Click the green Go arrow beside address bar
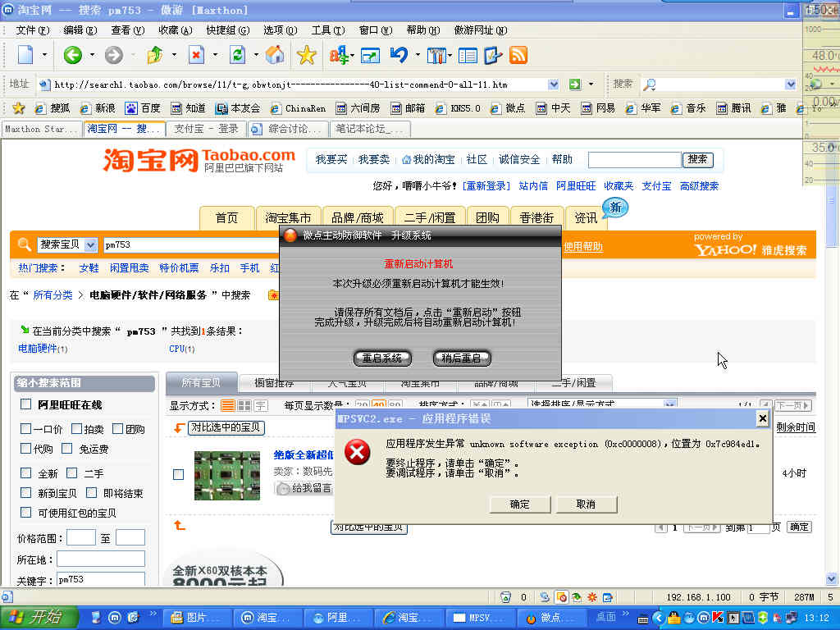This screenshot has height=630, width=840. pos(575,84)
